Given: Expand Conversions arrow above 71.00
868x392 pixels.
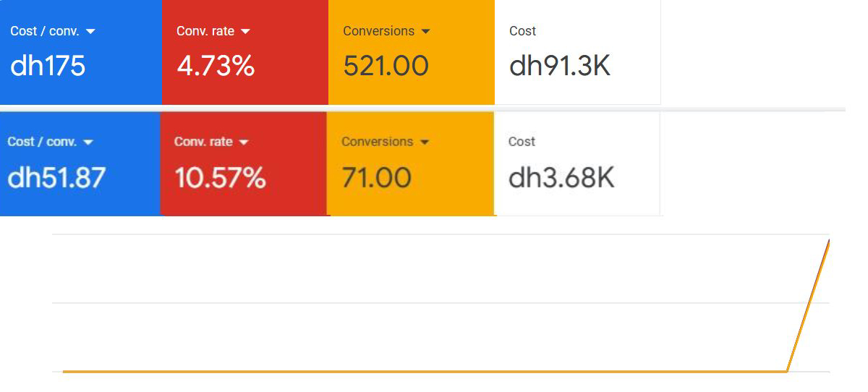Looking at the screenshot, I should (x=424, y=142).
